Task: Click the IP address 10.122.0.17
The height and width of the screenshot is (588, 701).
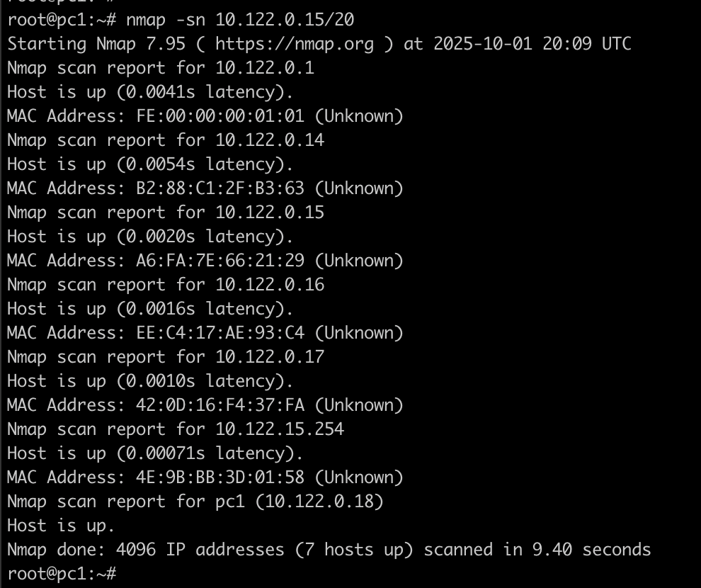Action: coord(270,357)
